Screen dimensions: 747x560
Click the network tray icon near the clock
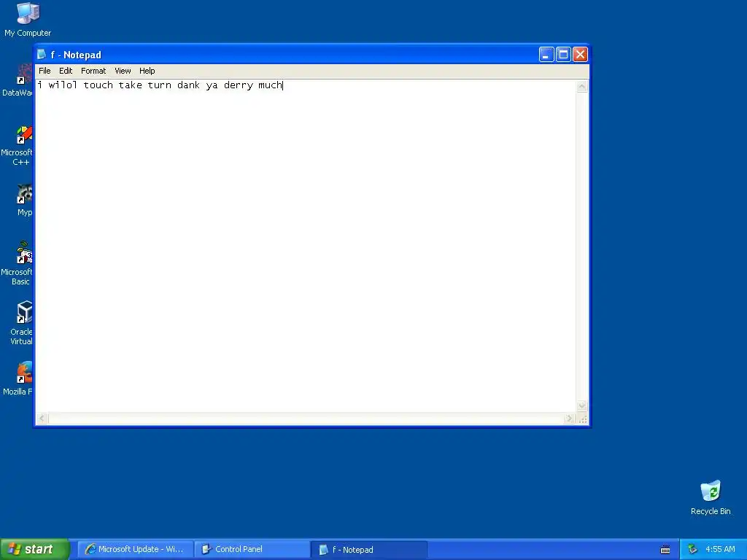coord(692,550)
